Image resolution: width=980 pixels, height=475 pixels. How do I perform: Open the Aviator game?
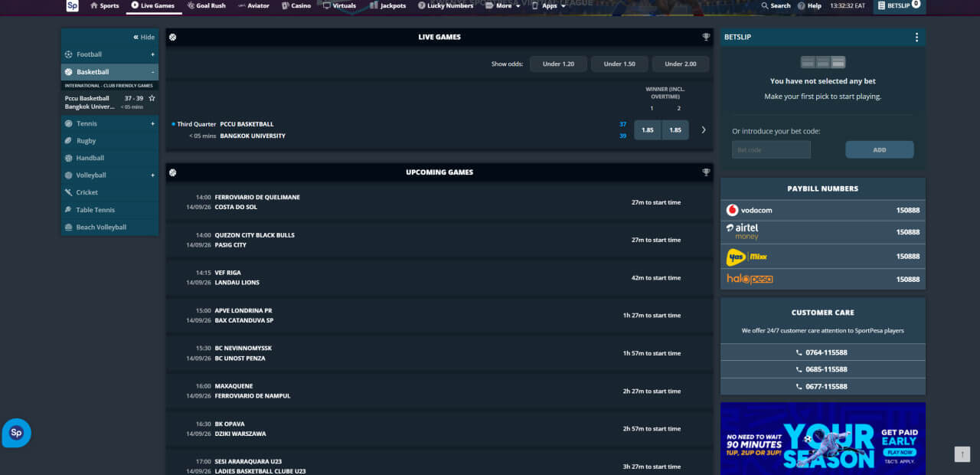tap(253, 5)
